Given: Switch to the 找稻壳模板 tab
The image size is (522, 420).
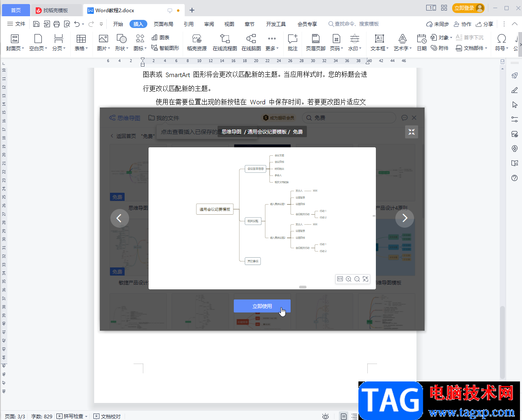Looking at the screenshot, I should (56, 10).
